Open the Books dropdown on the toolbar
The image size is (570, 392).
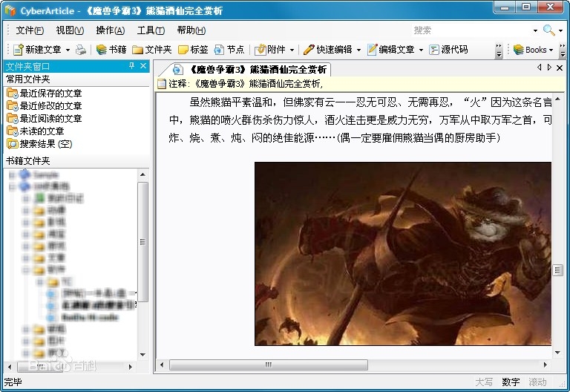pos(534,50)
